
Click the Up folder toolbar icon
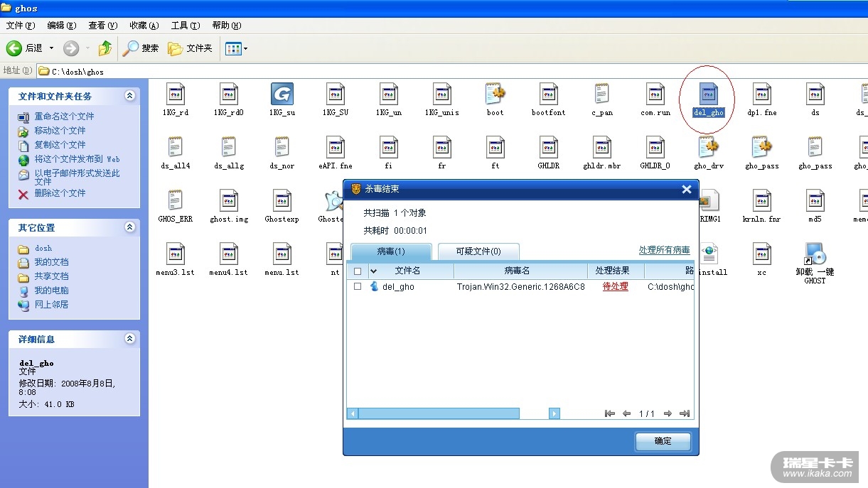(x=105, y=48)
